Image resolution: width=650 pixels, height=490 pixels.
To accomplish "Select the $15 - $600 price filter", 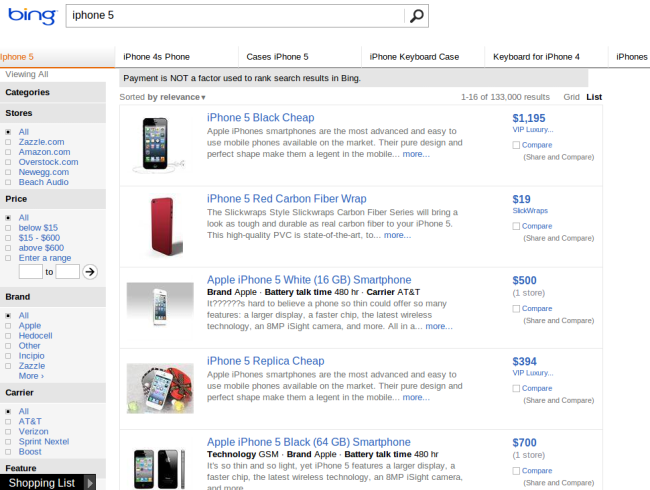I will click(39, 238).
